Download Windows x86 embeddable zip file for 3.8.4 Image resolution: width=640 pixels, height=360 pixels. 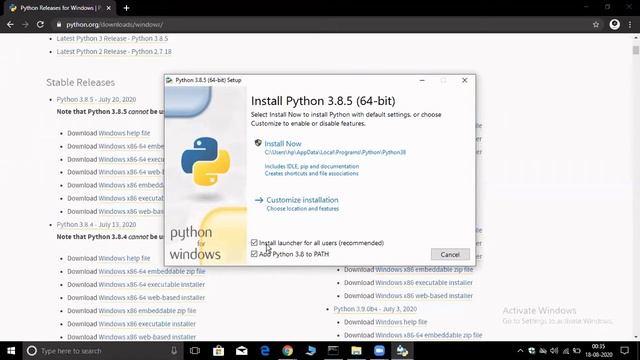pos(147,311)
